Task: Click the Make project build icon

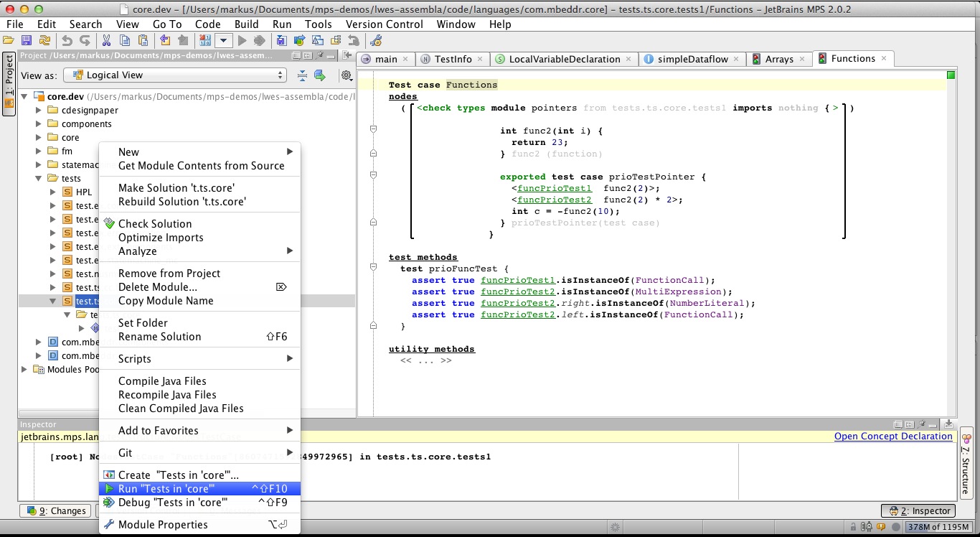Action: (204, 41)
